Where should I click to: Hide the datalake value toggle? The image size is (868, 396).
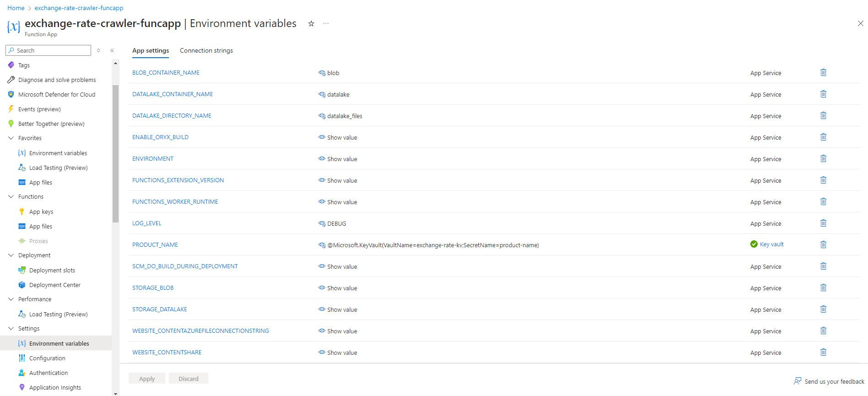pos(322,94)
